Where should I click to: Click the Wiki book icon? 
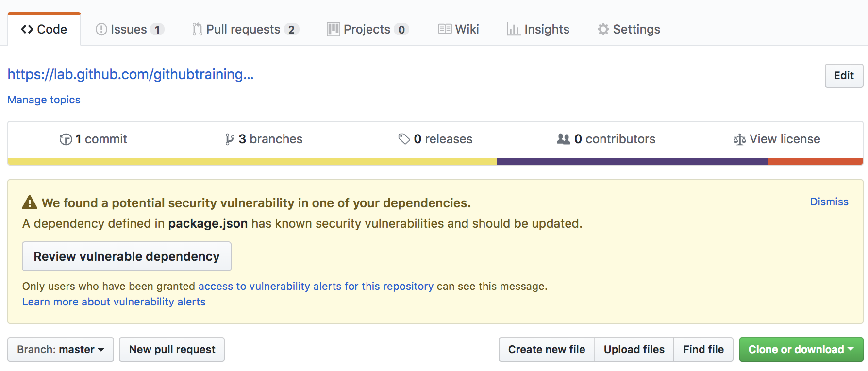point(444,29)
